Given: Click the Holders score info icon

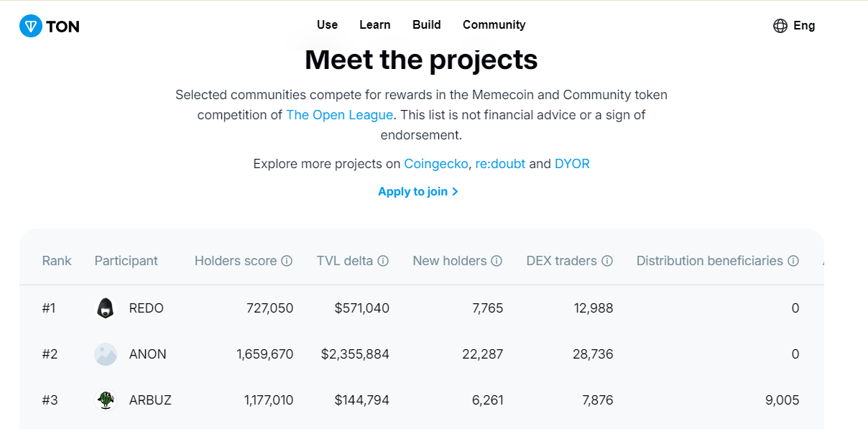Looking at the screenshot, I should 287,261.
